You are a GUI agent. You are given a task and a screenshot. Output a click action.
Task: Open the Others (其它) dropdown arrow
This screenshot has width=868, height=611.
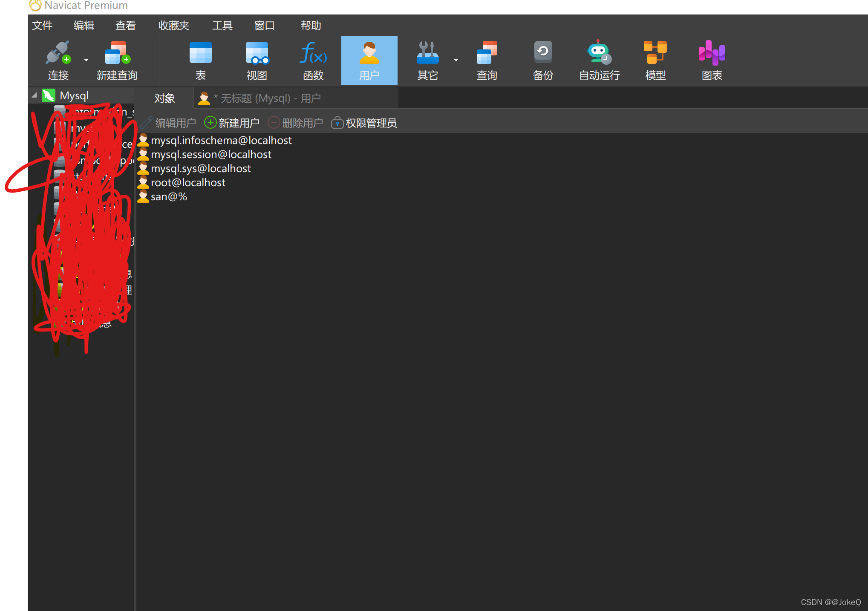[456, 60]
